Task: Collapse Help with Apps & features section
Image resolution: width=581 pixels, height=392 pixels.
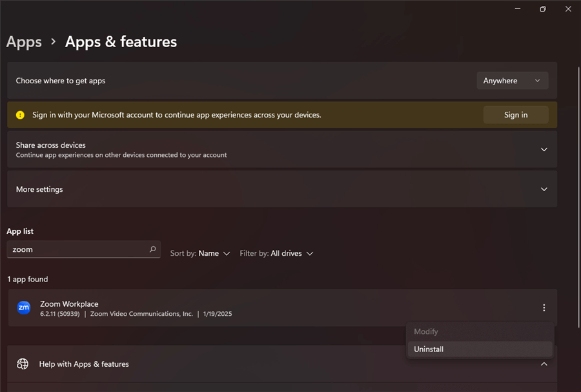Action: pos(544,364)
